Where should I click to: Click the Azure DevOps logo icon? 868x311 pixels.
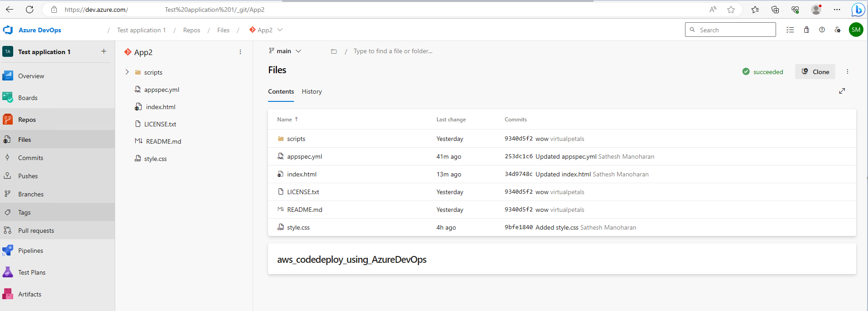click(x=8, y=30)
